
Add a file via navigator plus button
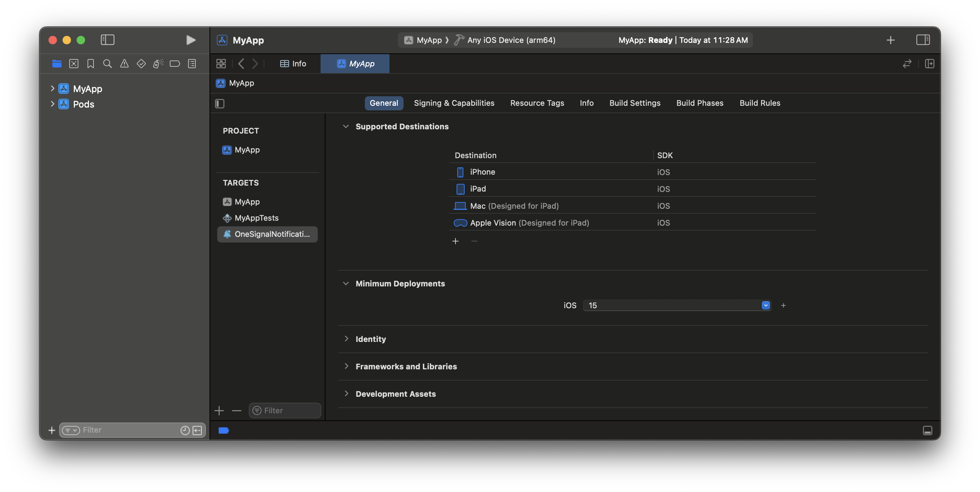pyautogui.click(x=52, y=430)
